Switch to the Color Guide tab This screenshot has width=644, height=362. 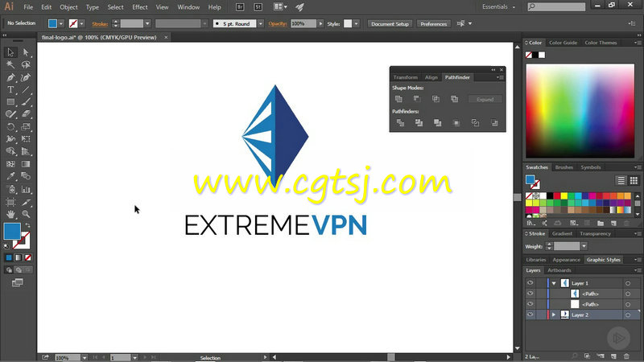[x=563, y=43]
